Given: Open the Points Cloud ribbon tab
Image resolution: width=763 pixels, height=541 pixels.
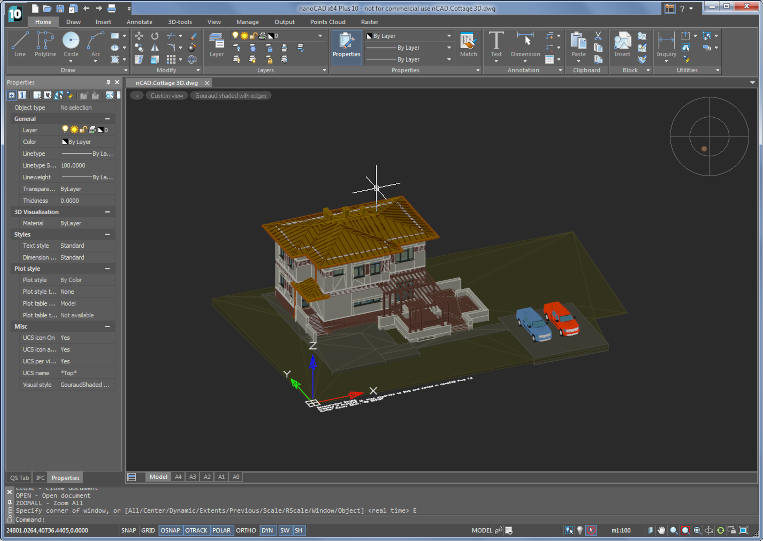Looking at the screenshot, I should pyautogui.click(x=327, y=22).
